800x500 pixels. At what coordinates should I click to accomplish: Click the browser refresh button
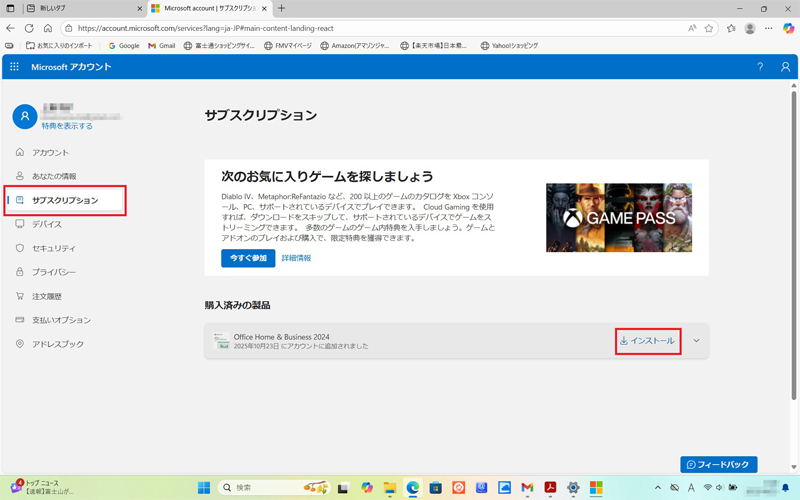click(x=29, y=29)
